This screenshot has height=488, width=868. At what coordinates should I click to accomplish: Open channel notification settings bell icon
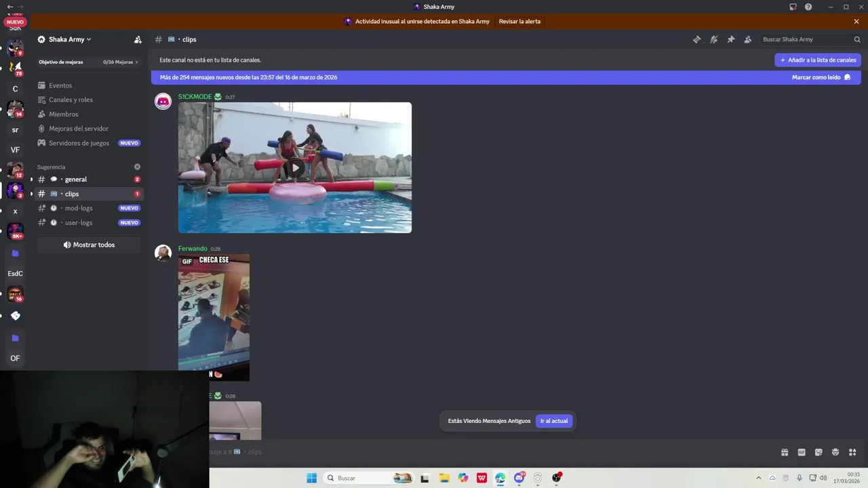(x=713, y=39)
